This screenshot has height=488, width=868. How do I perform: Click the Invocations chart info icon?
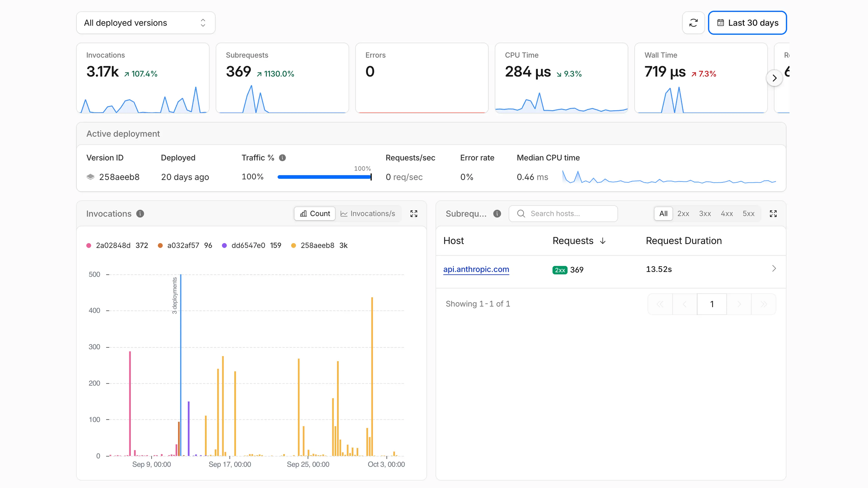(140, 213)
